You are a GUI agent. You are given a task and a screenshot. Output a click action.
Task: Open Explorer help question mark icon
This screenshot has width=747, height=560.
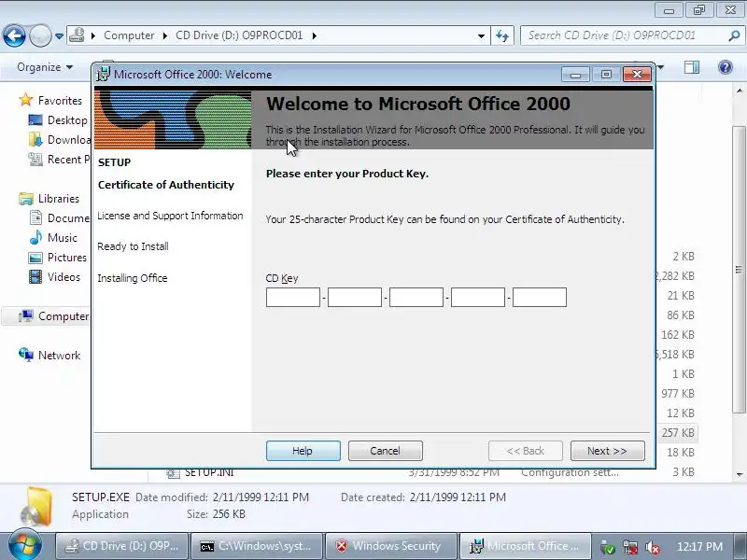pos(726,67)
